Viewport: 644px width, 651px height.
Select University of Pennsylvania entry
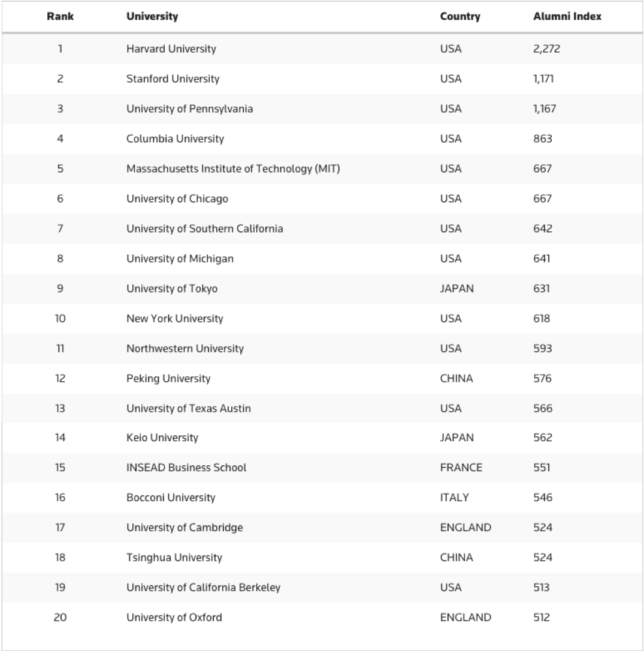pos(189,109)
